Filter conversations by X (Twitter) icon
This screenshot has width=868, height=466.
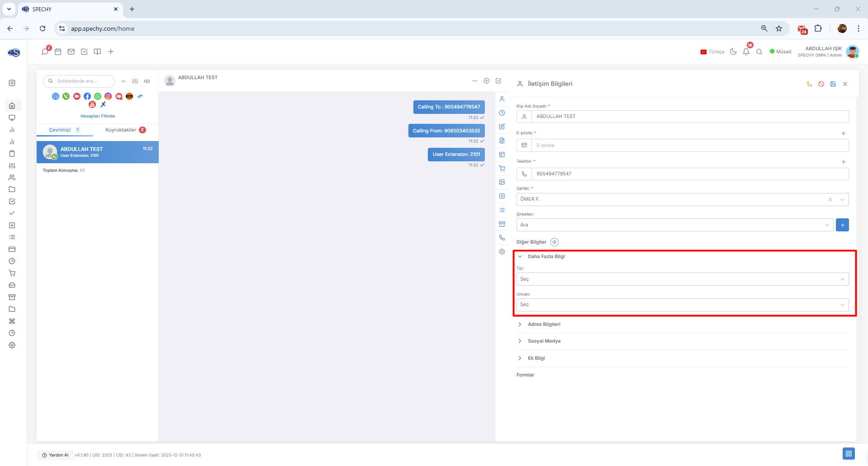(103, 104)
